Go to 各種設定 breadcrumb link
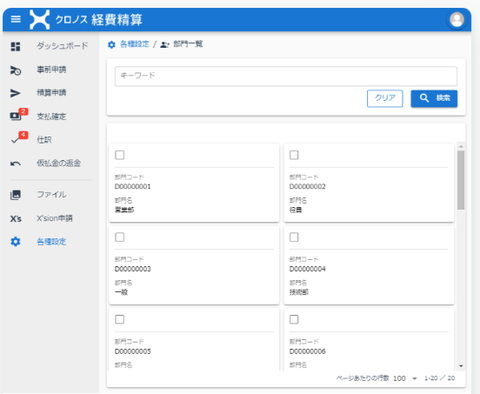 135,44
